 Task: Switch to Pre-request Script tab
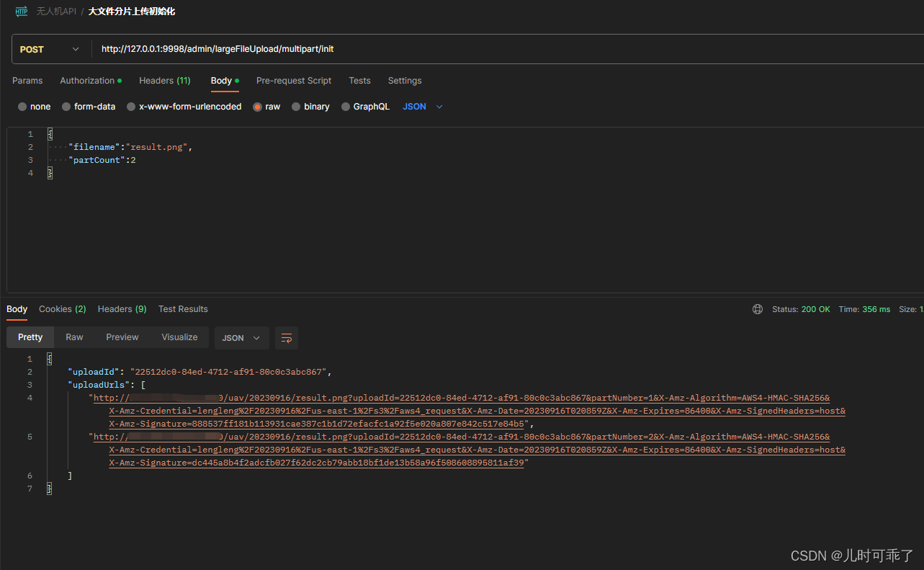[x=294, y=81]
